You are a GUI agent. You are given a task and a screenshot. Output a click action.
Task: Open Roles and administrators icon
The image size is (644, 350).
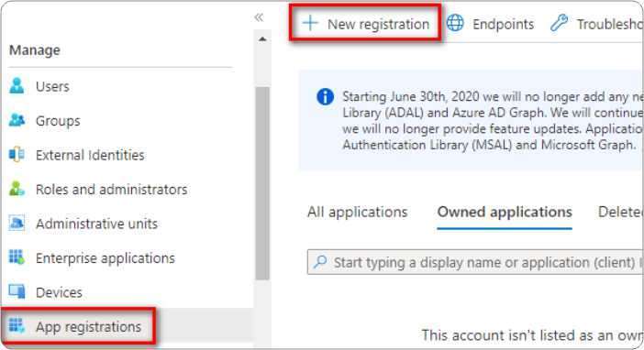coord(17,189)
